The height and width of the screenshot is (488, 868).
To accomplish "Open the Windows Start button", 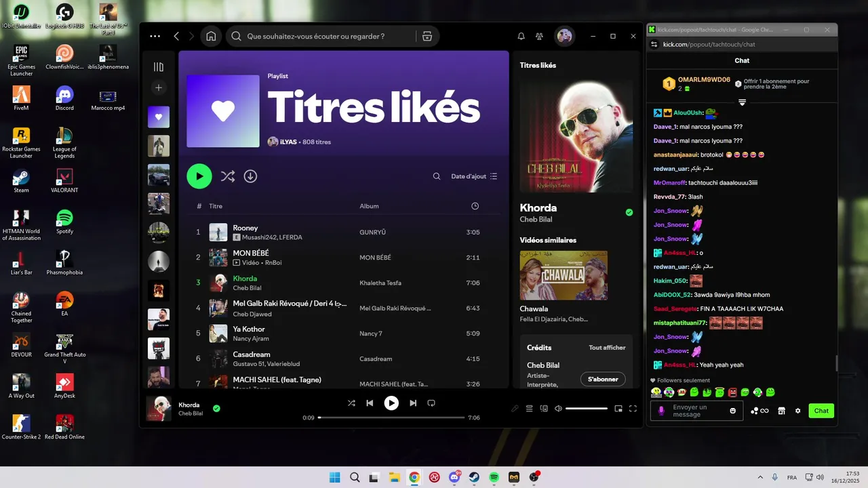I will 334,477.
